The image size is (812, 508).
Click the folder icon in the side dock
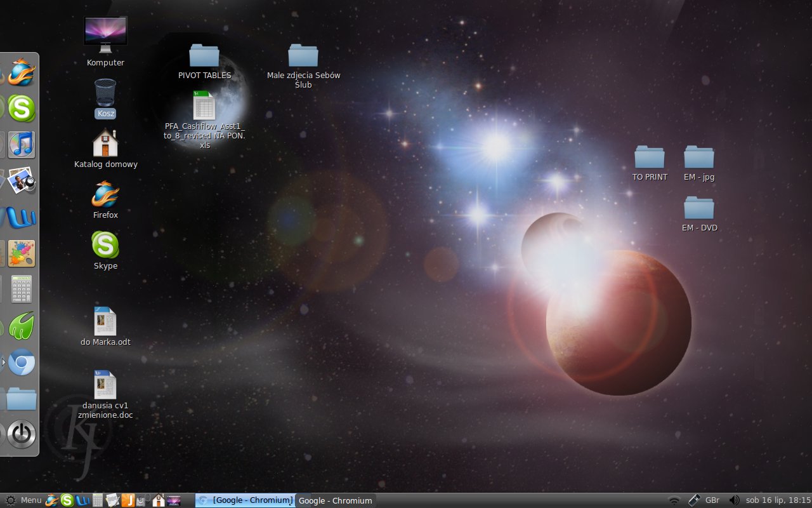click(x=22, y=399)
